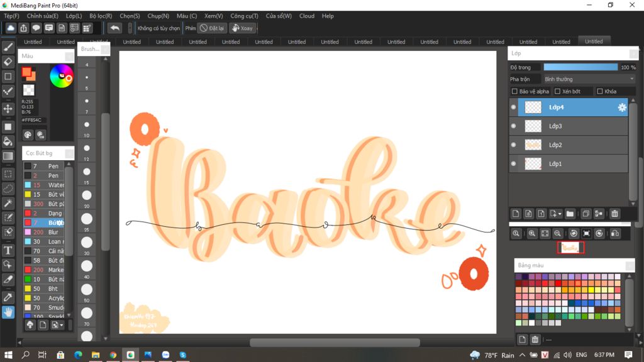Collapse the Brush size panel
This screenshot has width=644, height=362.
(105, 49)
